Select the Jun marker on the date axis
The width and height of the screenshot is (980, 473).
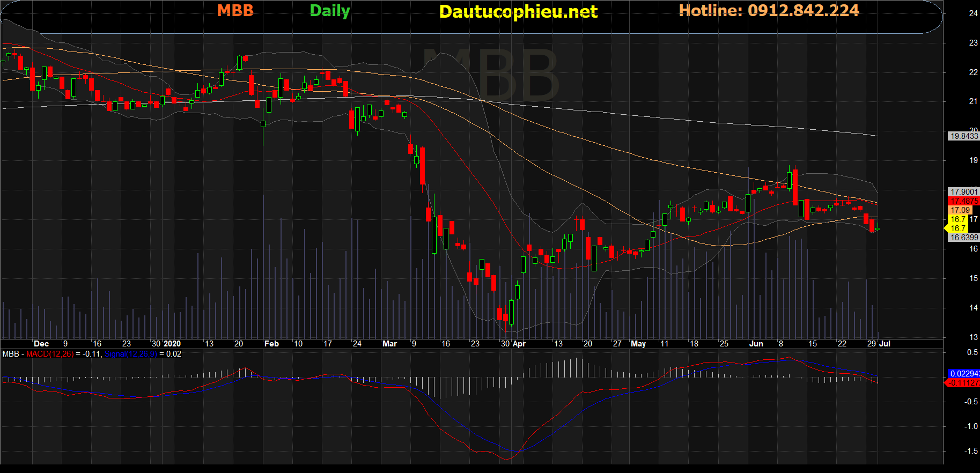pyautogui.click(x=756, y=344)
